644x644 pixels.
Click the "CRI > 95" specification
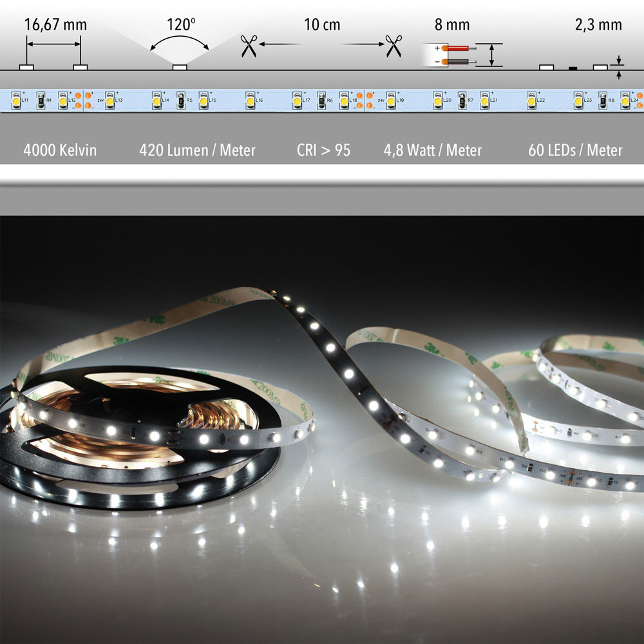[x=323, y=150]
